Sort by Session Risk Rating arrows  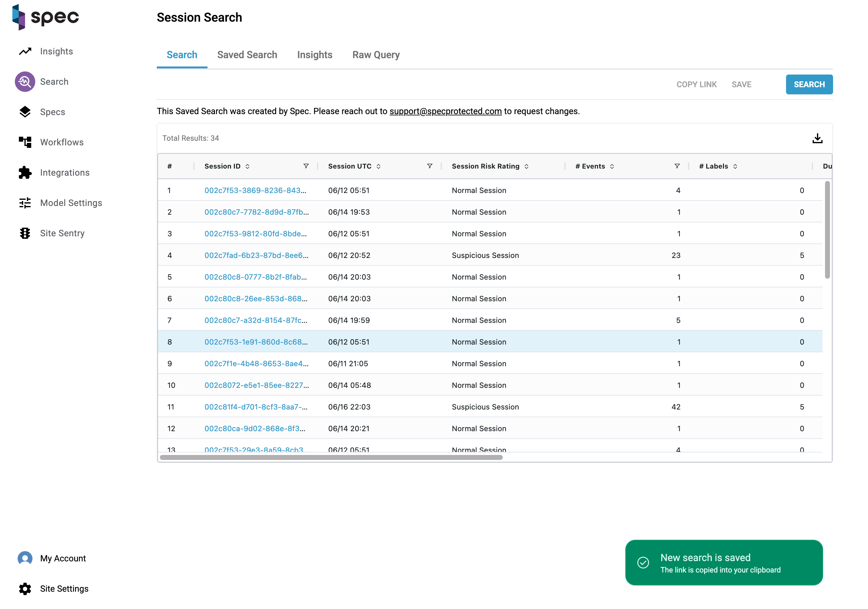coord(526,166)
